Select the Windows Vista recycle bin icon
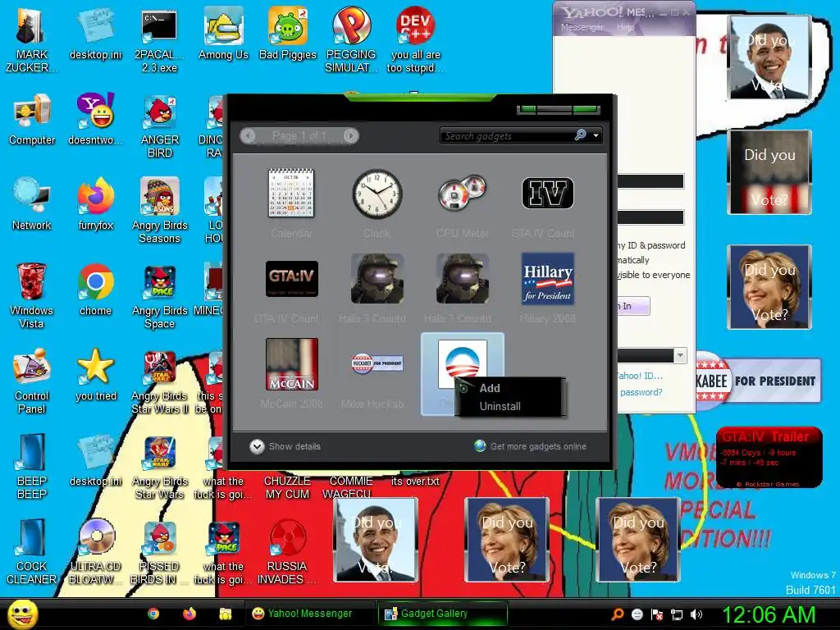 (x=32, y=296)
